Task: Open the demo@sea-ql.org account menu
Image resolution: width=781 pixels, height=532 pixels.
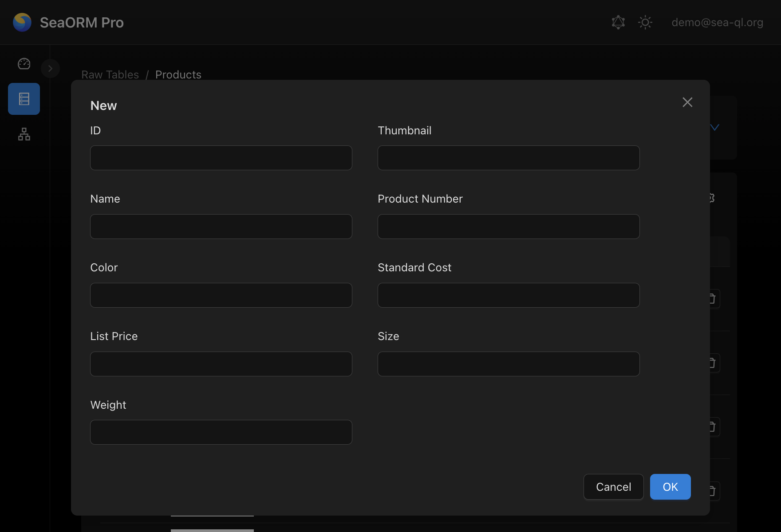Action: coord(717,22)
